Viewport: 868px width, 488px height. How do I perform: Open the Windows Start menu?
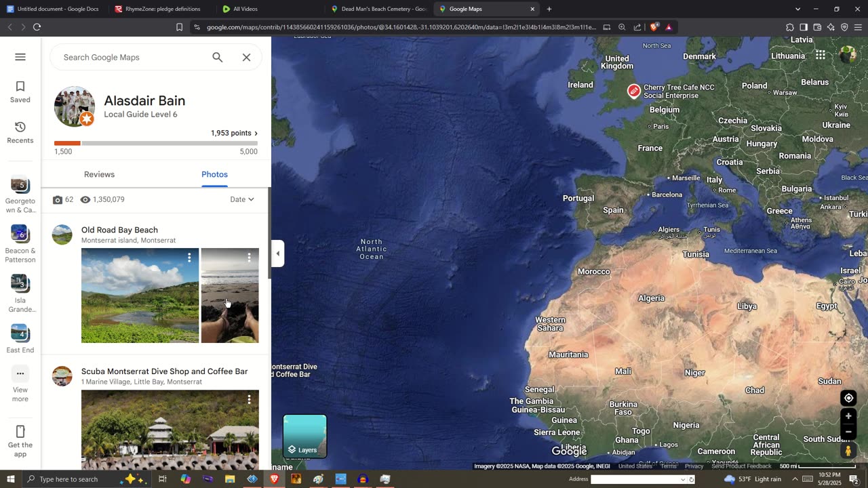pyautogui.click(x=10, y=479)
